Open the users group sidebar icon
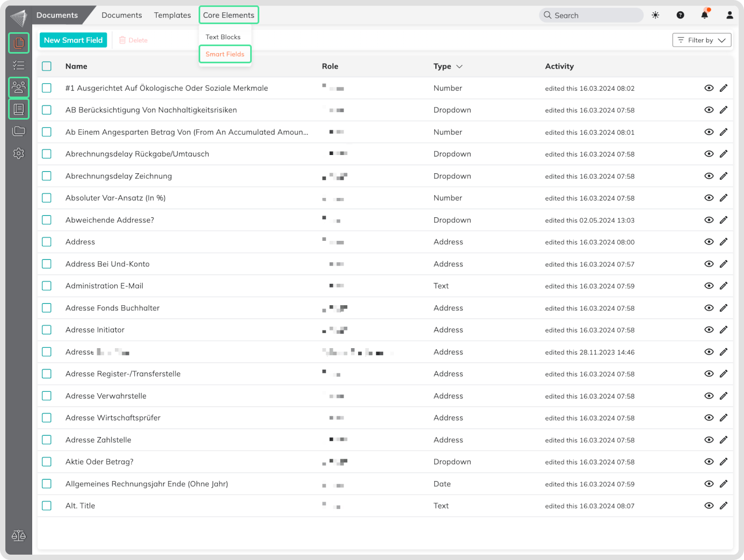 pyautogui.click(x=19, y=87)
